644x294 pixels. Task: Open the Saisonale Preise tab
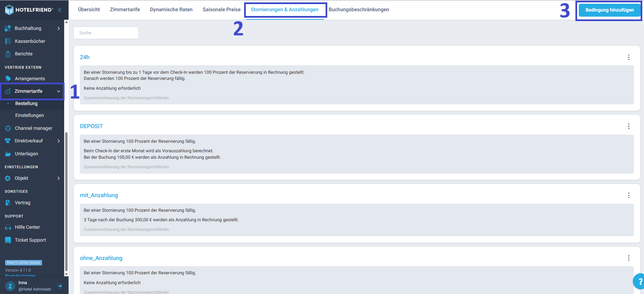pyautogui.click(x=222, y=10)
